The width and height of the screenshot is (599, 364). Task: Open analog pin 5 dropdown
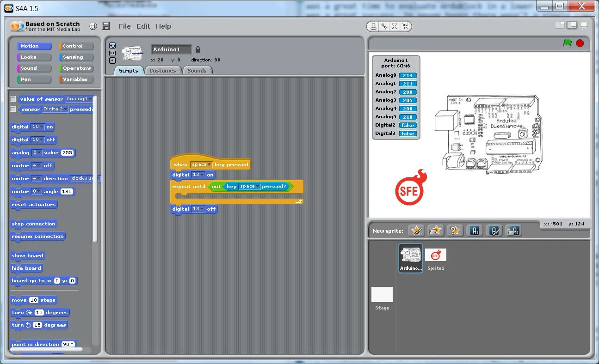click(37, 152)
